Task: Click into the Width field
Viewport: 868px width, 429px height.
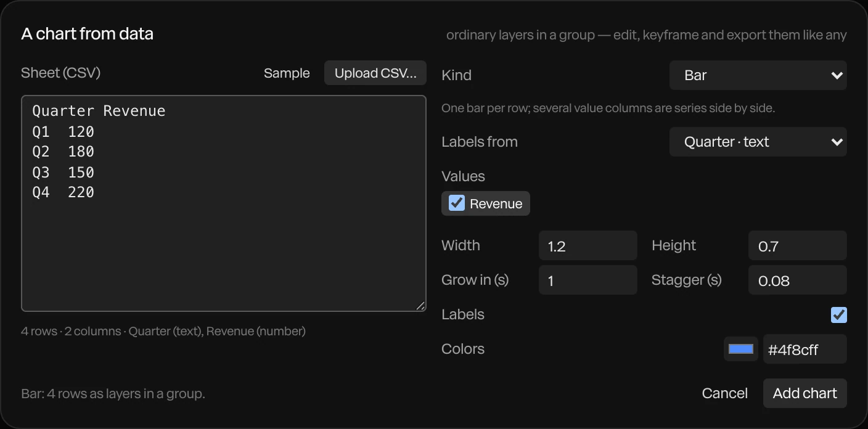Action: coord(588,246)
